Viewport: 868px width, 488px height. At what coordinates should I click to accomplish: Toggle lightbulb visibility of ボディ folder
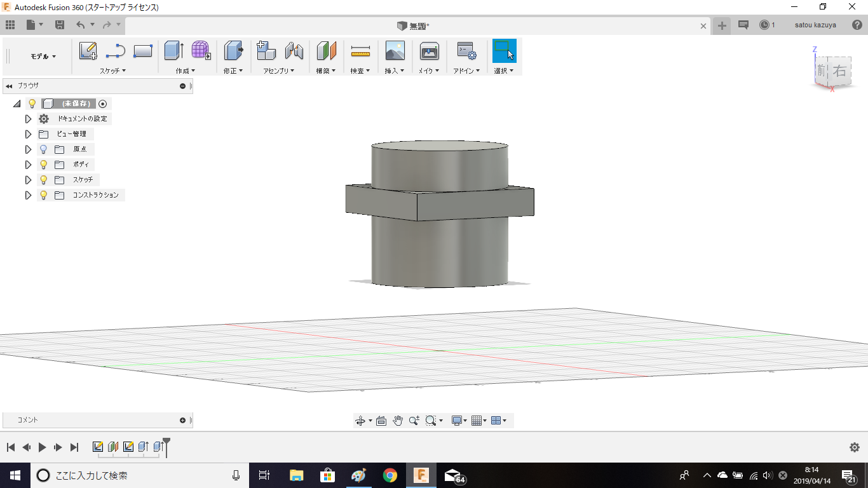[x=43, y=165]
